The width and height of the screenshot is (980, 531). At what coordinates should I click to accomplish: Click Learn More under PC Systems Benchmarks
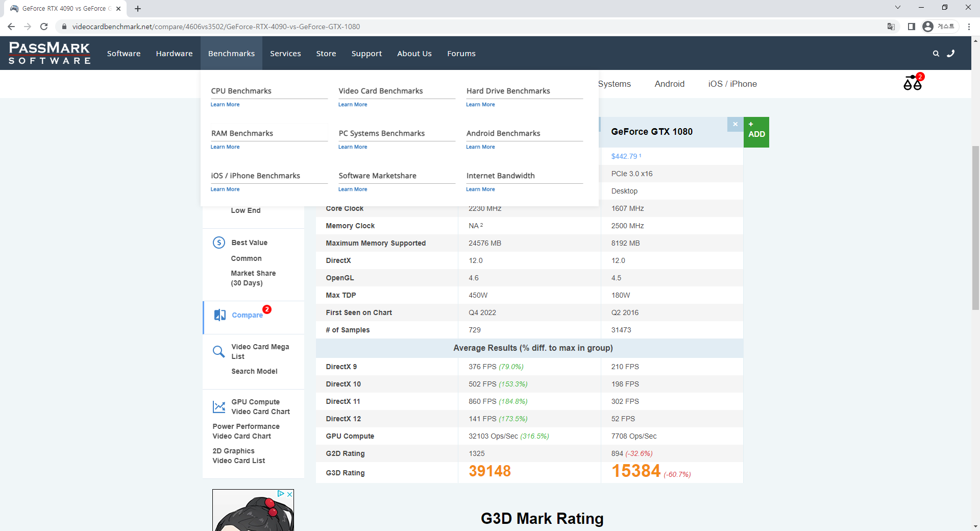click(353, 147)
